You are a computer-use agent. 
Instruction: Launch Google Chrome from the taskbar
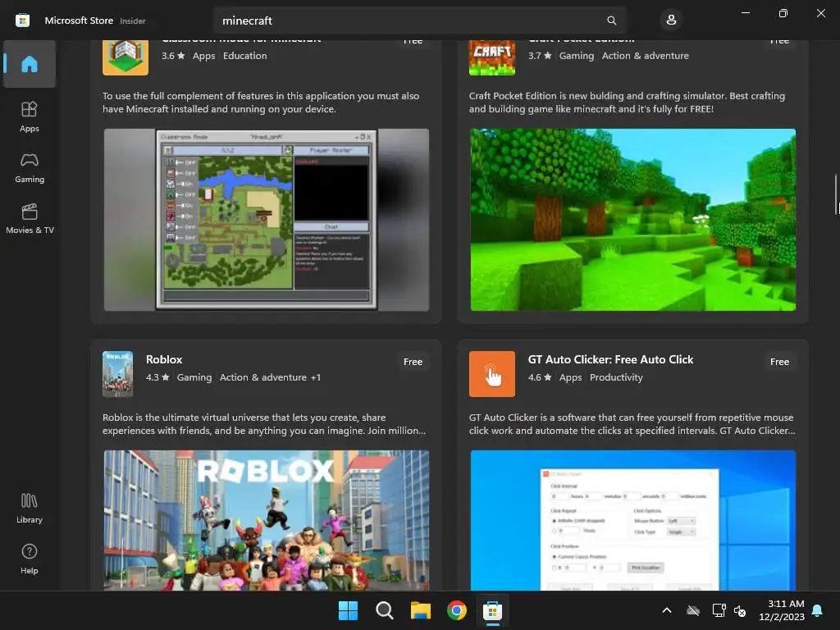(457, 610)
